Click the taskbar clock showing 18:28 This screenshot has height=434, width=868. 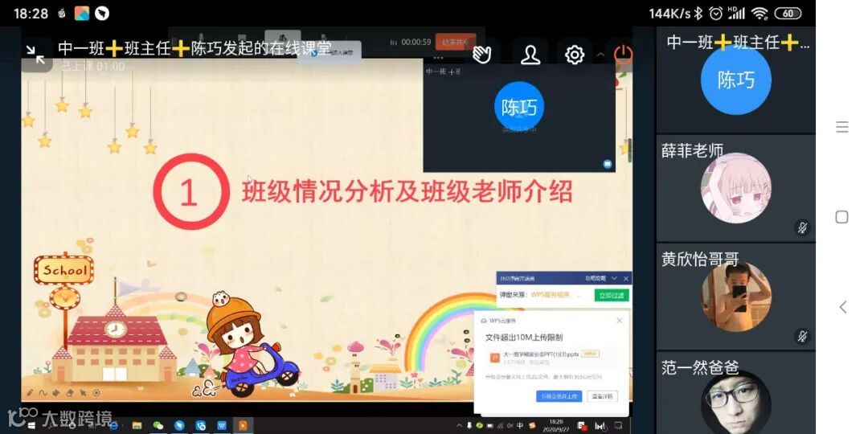556,426
